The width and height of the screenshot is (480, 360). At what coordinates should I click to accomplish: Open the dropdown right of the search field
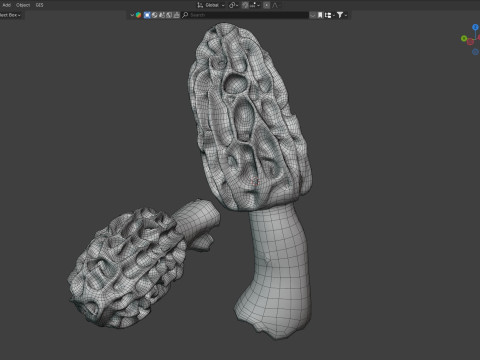313,15
